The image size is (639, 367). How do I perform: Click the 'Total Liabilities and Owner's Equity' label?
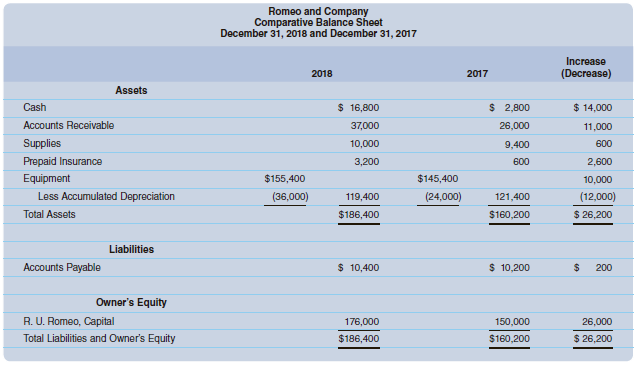pos(99,339)
